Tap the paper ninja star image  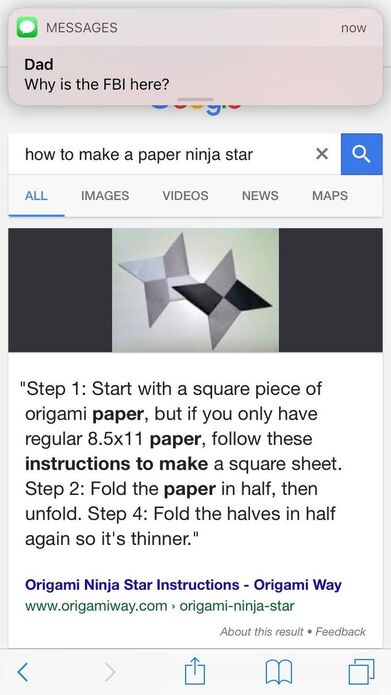196,290
